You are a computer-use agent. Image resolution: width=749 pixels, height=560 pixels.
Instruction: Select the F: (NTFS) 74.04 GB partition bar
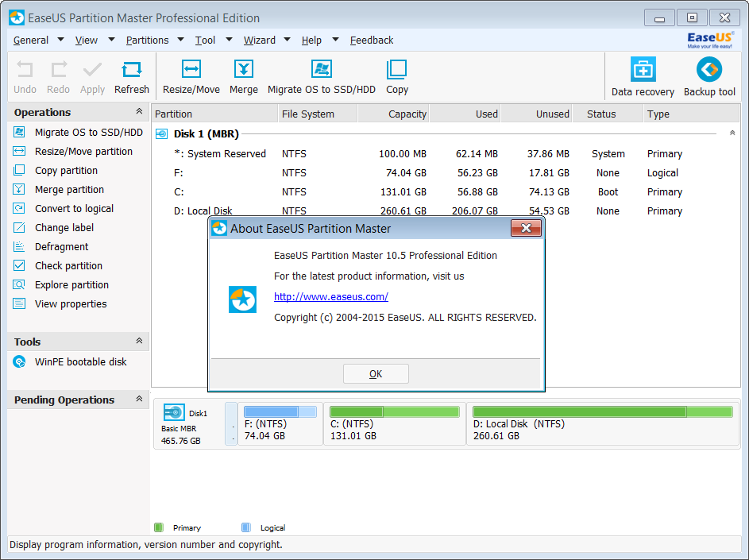point(280,424)
